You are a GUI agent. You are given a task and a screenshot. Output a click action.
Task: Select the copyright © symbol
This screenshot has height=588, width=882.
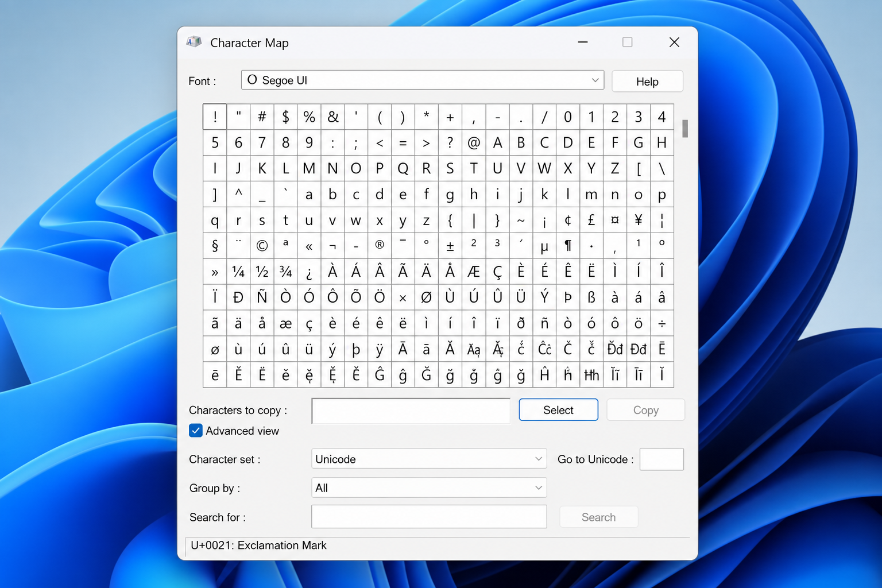coord(262,246)
